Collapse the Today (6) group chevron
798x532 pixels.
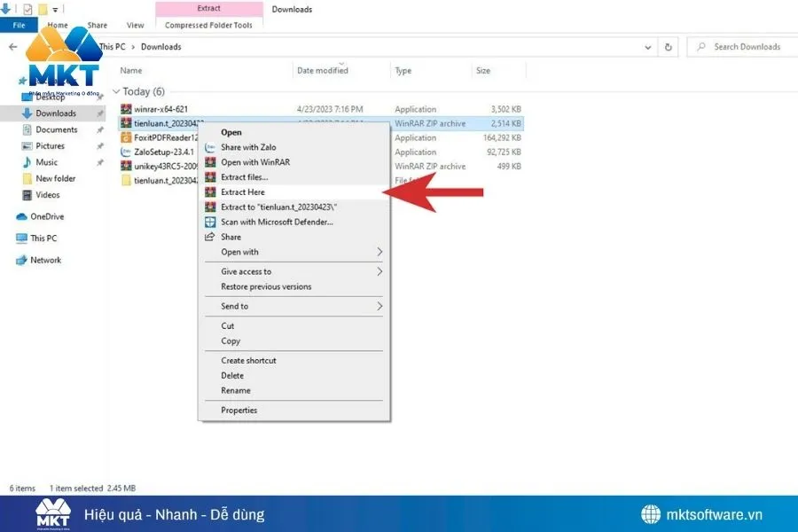pyautogui.click(x=116, y=91)
